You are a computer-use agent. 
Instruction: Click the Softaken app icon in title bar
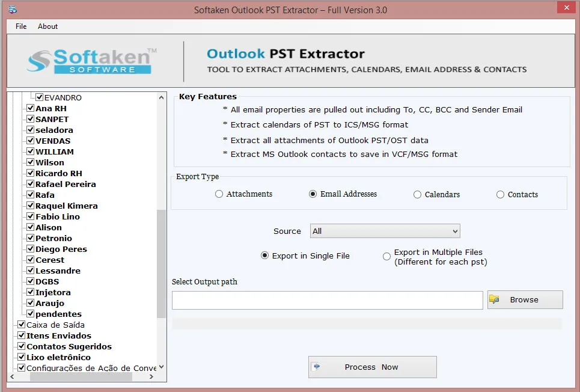point(13,10)
